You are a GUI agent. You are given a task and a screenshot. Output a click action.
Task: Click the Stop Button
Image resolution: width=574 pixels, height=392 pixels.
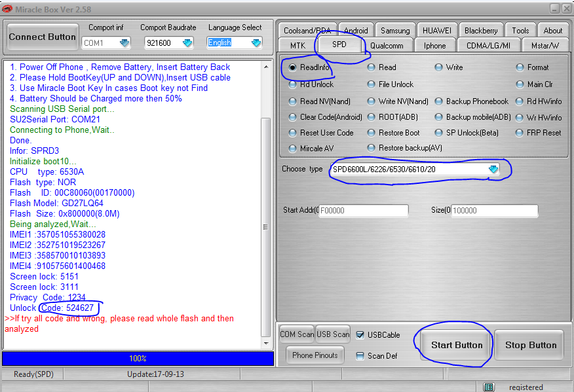click(530, 345)
